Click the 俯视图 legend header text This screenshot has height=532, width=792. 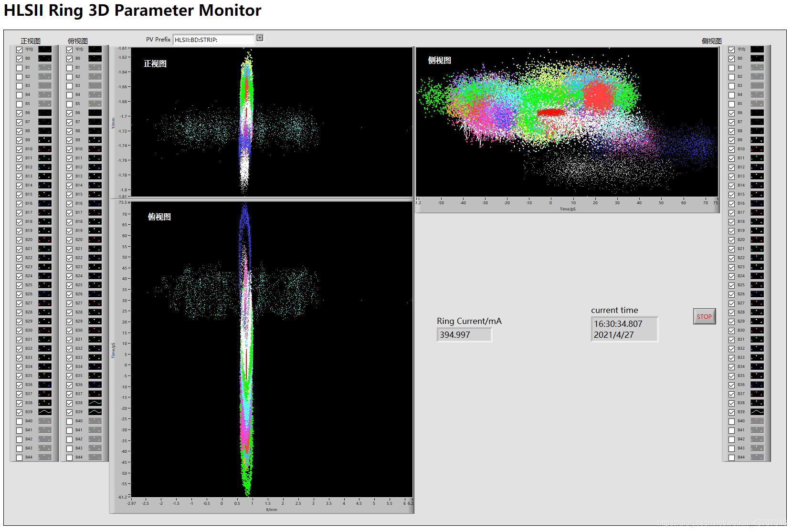coord(78,41)
